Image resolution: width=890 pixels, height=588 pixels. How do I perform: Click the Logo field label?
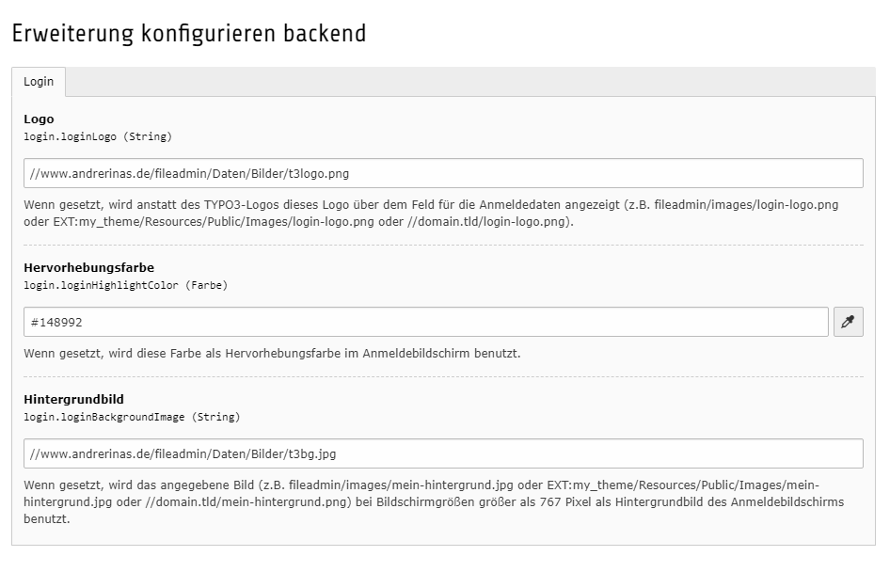coord(39,119)
